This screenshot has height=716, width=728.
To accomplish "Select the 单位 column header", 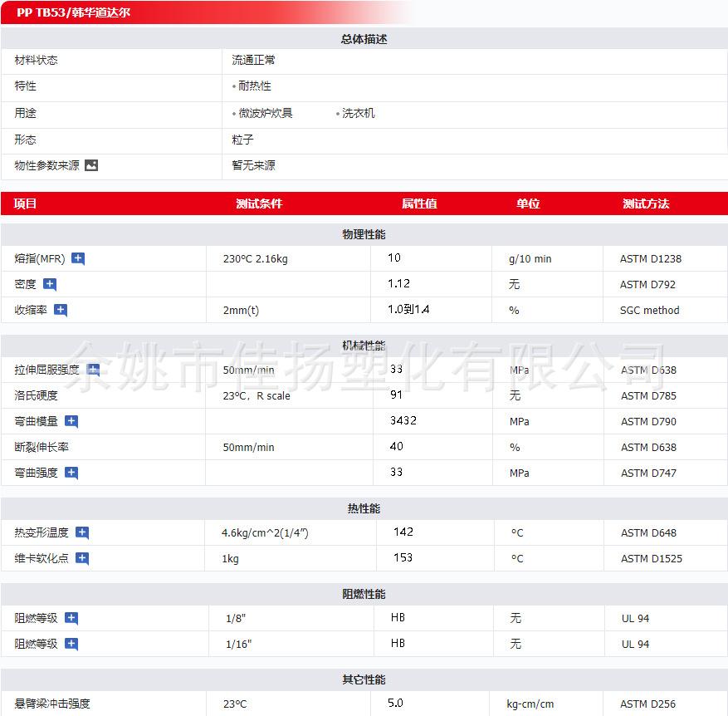I will (528, 204).
